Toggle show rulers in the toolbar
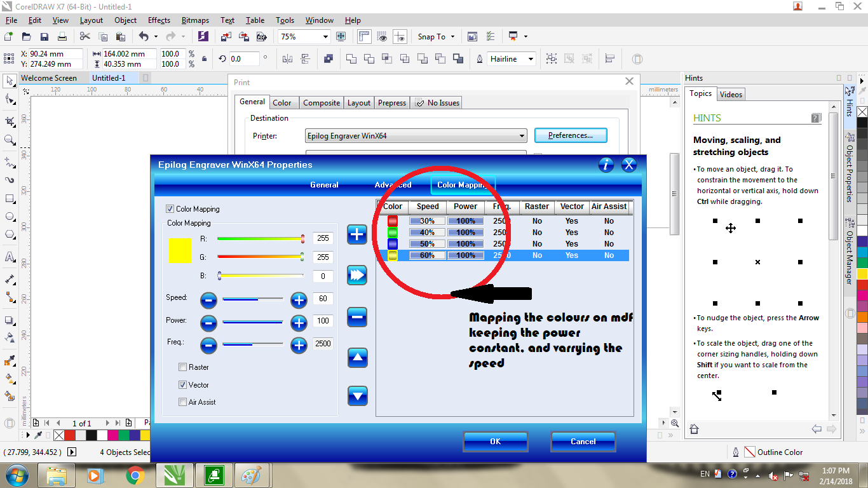 [364, 37]
